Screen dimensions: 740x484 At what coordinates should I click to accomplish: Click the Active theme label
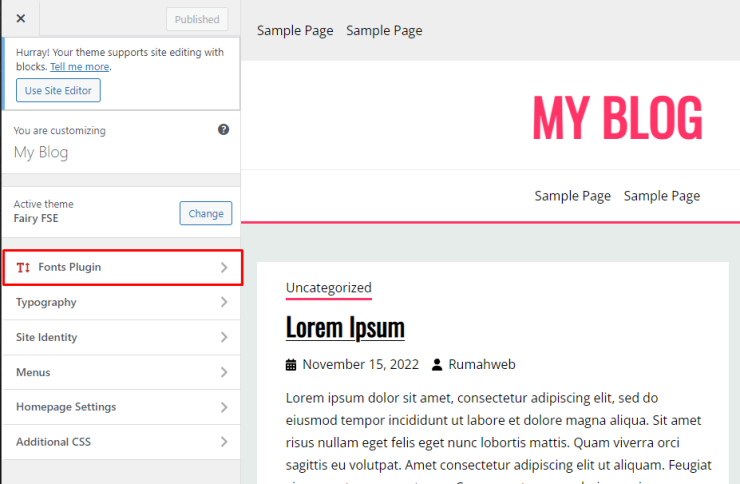tap(43, 204)
